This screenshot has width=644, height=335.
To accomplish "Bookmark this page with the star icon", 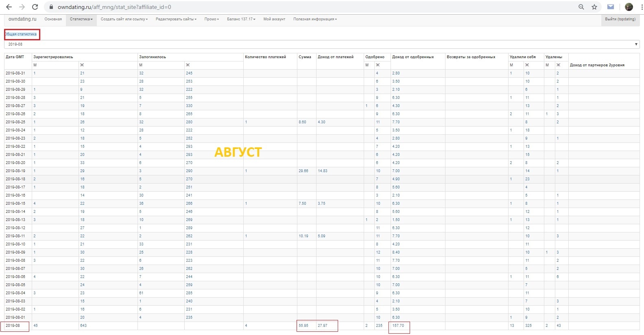I will coord(594,7).
